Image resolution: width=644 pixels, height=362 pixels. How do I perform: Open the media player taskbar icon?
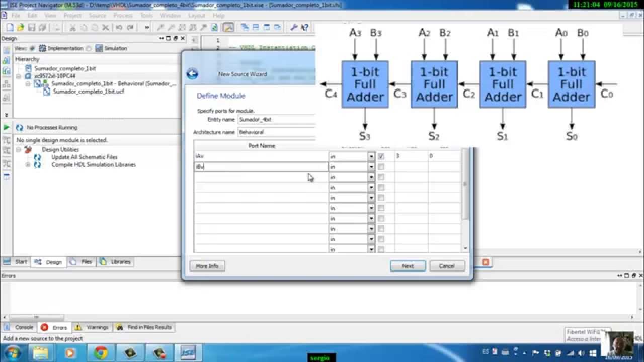(x=70, y=352)
